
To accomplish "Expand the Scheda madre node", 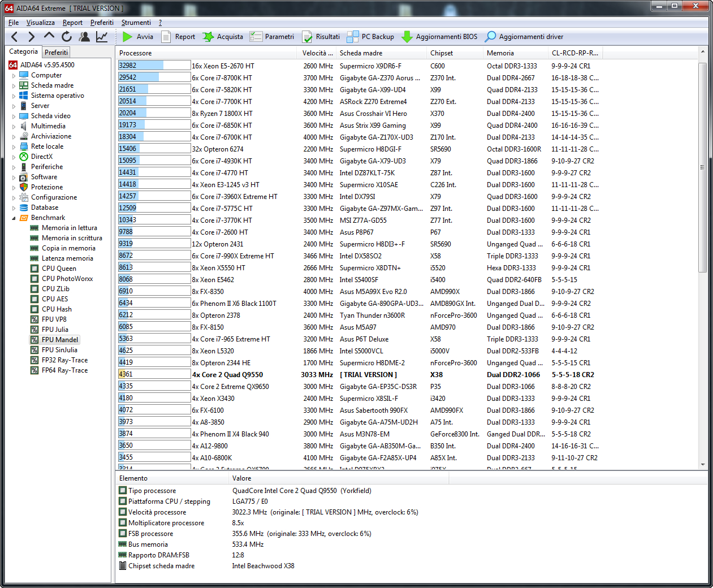I will click(14, 86).
